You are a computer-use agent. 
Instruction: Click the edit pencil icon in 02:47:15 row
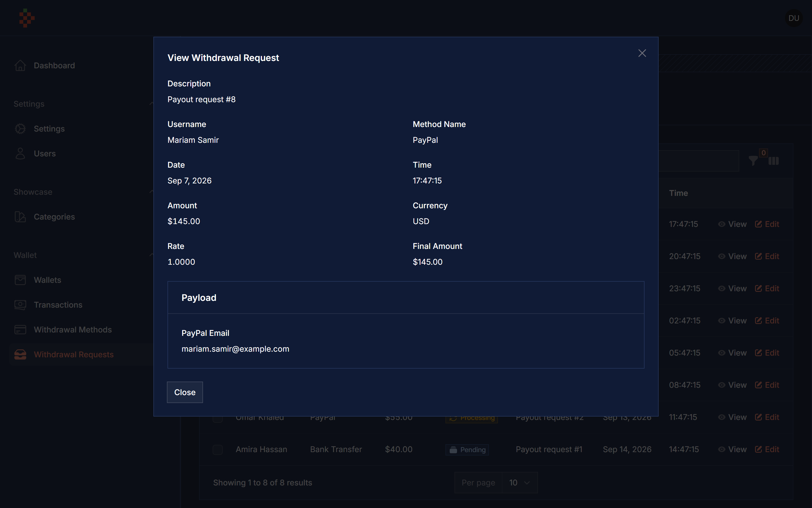(x=758, y=321)
